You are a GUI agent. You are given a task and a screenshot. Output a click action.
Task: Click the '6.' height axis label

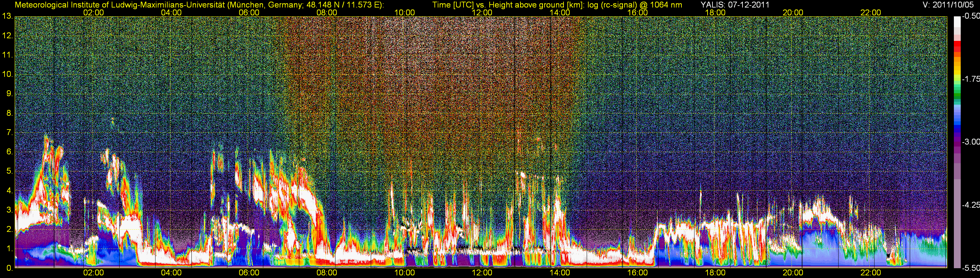(10, 152)
